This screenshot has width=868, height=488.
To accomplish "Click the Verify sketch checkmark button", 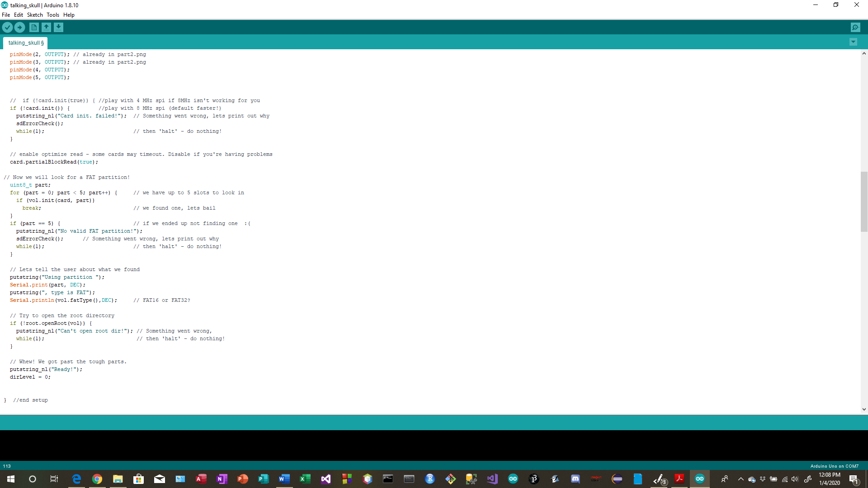I will 7,28.
